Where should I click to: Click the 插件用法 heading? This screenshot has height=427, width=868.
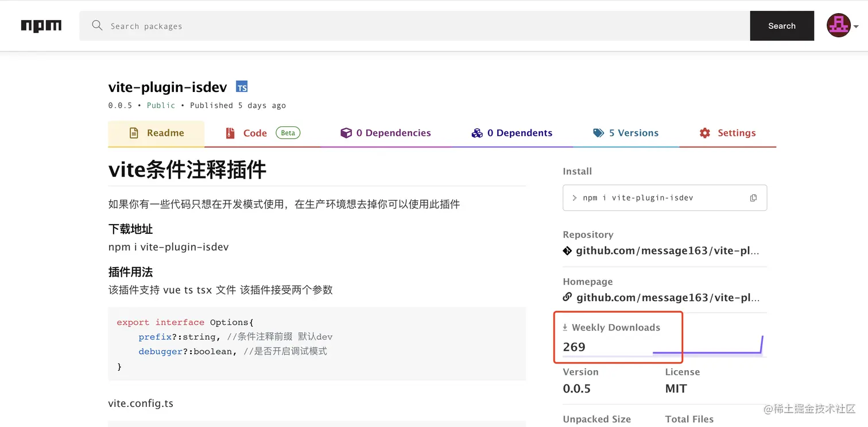[x=130, y=272]
